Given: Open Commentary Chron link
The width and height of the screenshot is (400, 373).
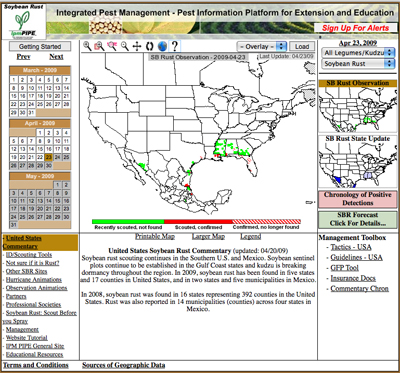Looking at the screenshot, I should [360, 289].
